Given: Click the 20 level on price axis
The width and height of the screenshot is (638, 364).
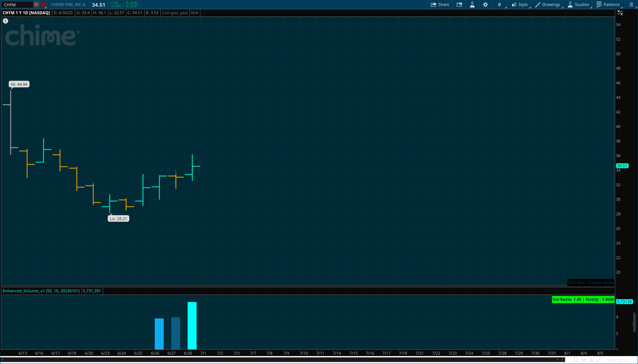Looking at the screenshot, I should coord(618,272).
